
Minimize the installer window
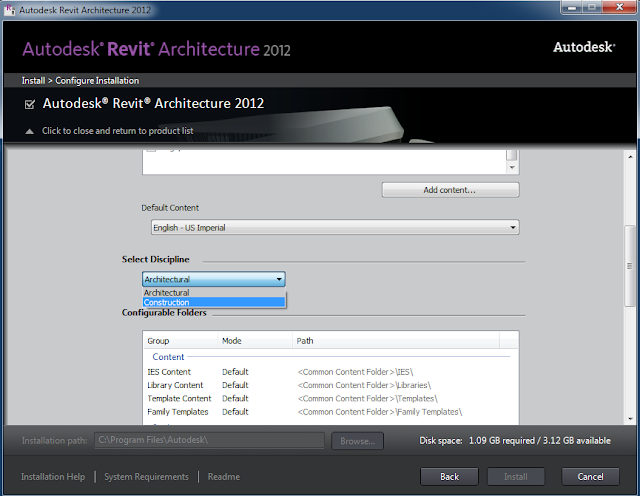(572, 7)
